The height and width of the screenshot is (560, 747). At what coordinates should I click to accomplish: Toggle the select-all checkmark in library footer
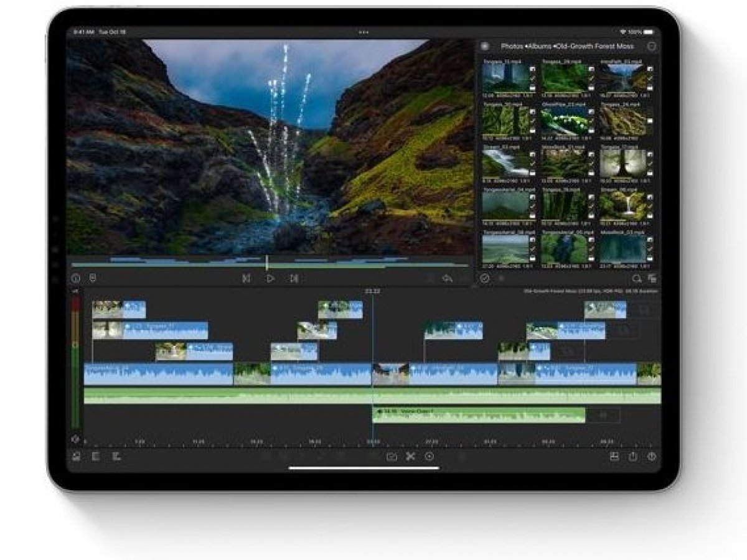[486, 279]
